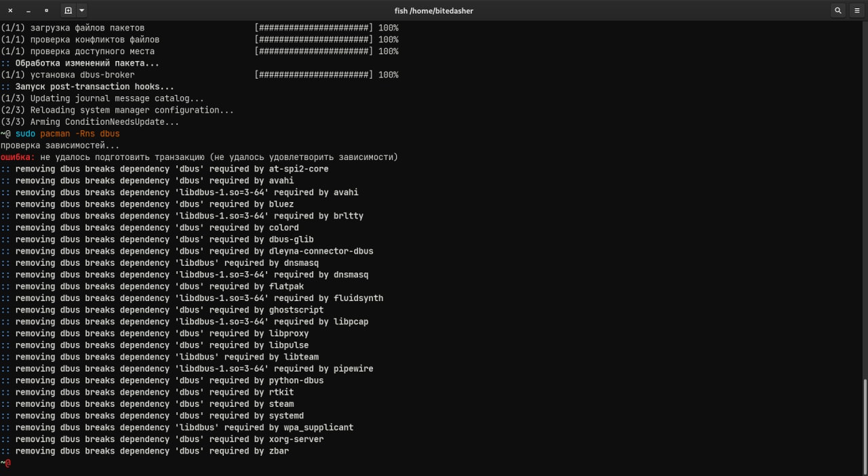This screenshot has width=868, height=476.
Task: Click the line required by dbus-glib
Action: coord(157,239)
